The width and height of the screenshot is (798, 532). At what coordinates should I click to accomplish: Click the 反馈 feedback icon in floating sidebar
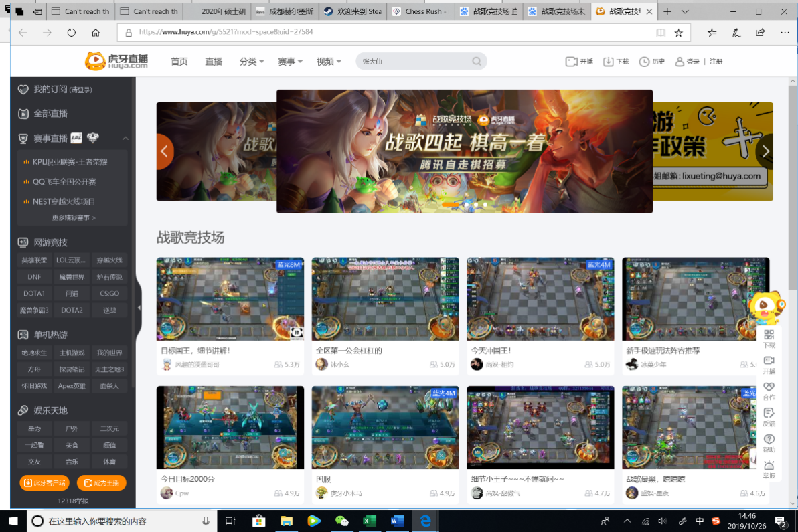(x=769, y=414)
